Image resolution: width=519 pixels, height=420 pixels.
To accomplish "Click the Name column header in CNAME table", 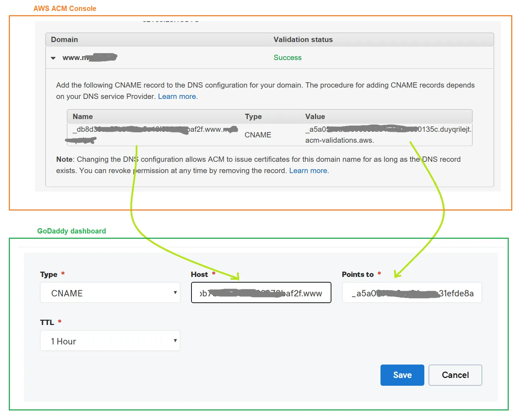I will (83, 117).
